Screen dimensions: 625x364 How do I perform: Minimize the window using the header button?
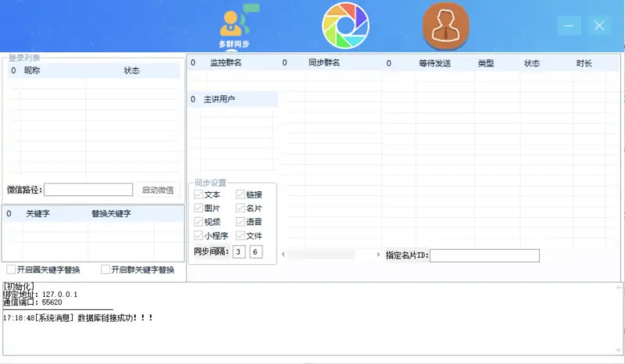pyautogui.click(x=569, y=26)
